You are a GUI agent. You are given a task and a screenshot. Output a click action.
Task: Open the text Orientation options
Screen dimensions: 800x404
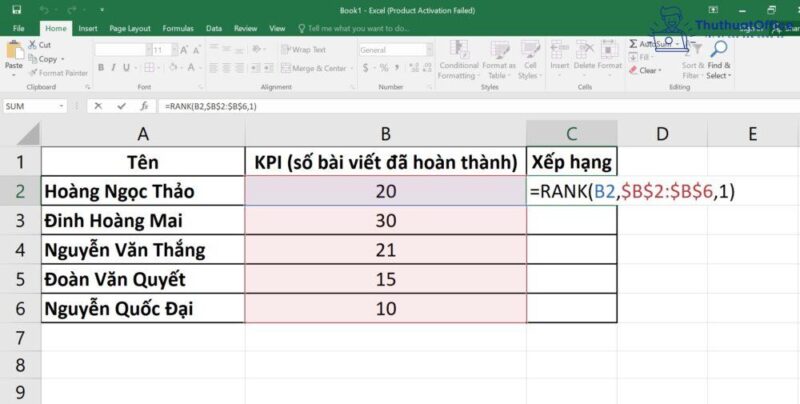(257, 49)
